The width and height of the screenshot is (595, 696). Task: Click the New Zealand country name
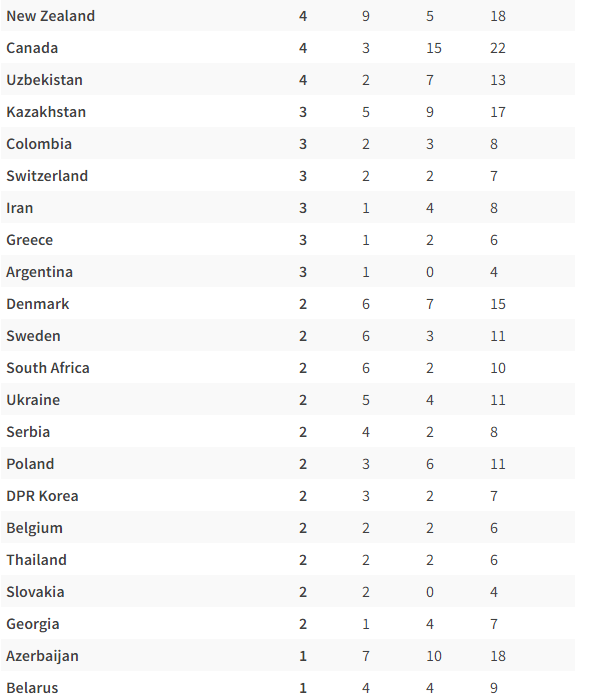pos(51,16)
